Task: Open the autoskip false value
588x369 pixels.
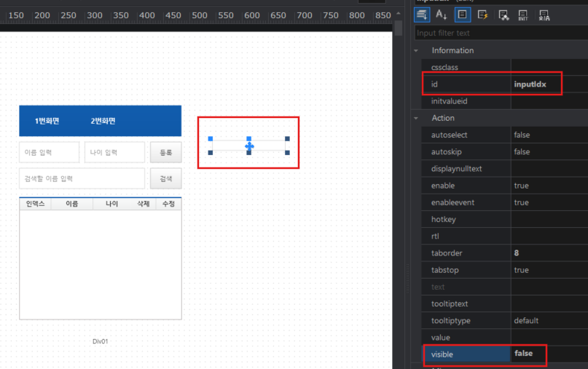Action: [522, 151]
